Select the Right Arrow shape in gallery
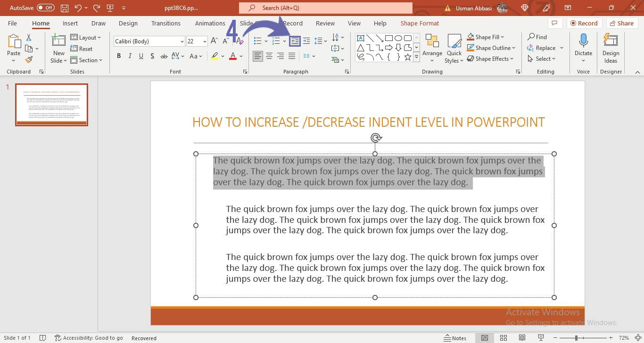The width and height of the screenshot is (644, 343). [x=389, y=48]
